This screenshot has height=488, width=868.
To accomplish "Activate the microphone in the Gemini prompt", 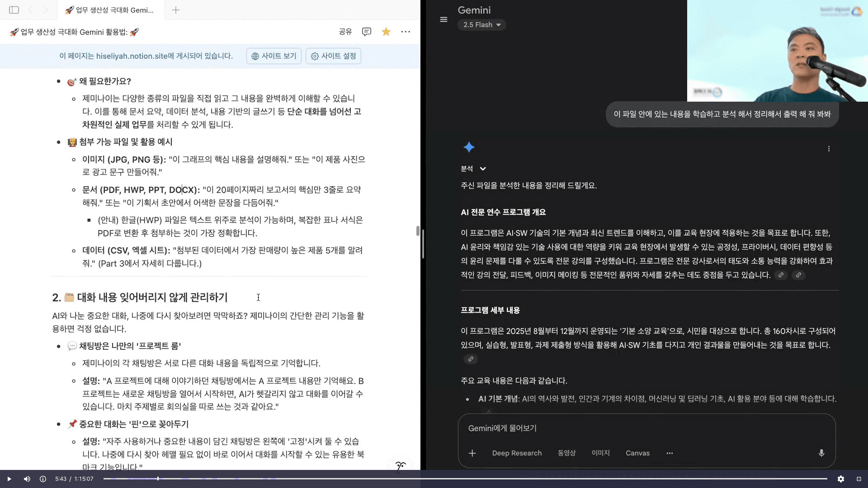I will (x=821, y=453).
